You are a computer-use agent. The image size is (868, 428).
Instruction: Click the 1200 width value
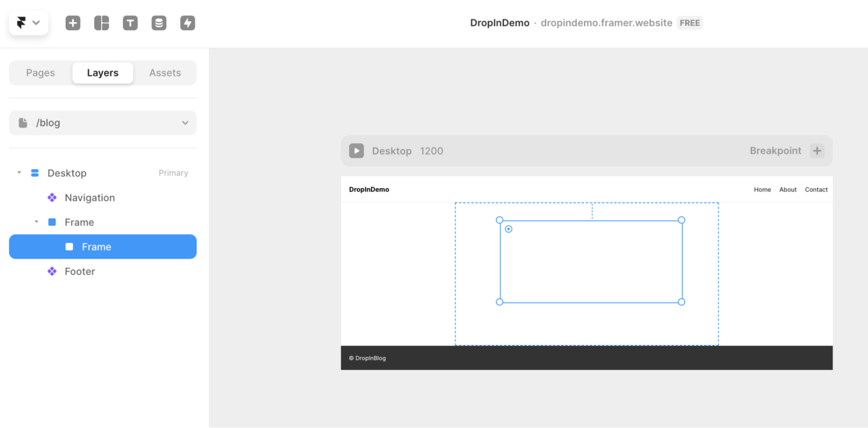(432, 151)
